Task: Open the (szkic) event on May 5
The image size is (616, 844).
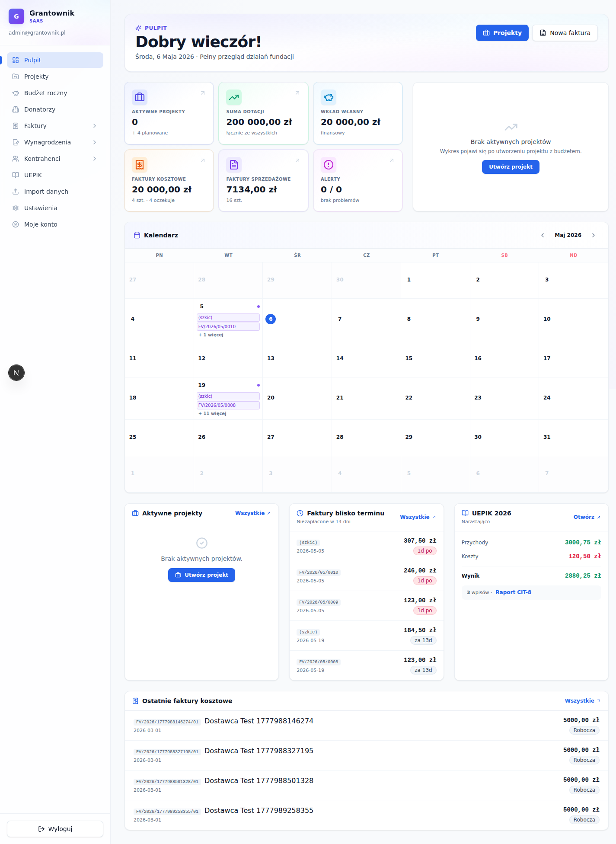Action: click(228, 317)
